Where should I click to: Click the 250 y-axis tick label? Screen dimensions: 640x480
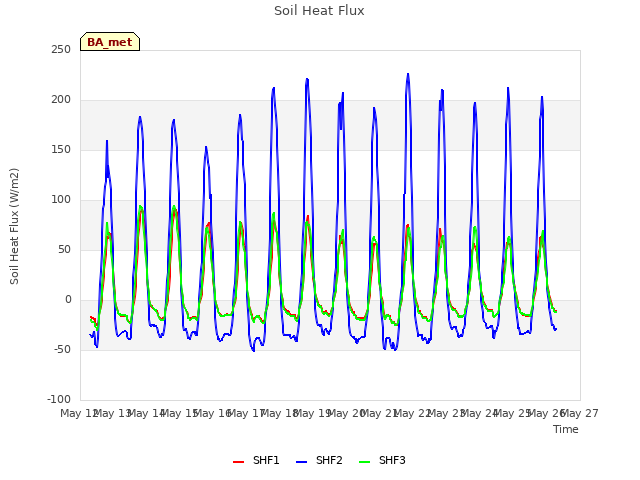[61, 50]
